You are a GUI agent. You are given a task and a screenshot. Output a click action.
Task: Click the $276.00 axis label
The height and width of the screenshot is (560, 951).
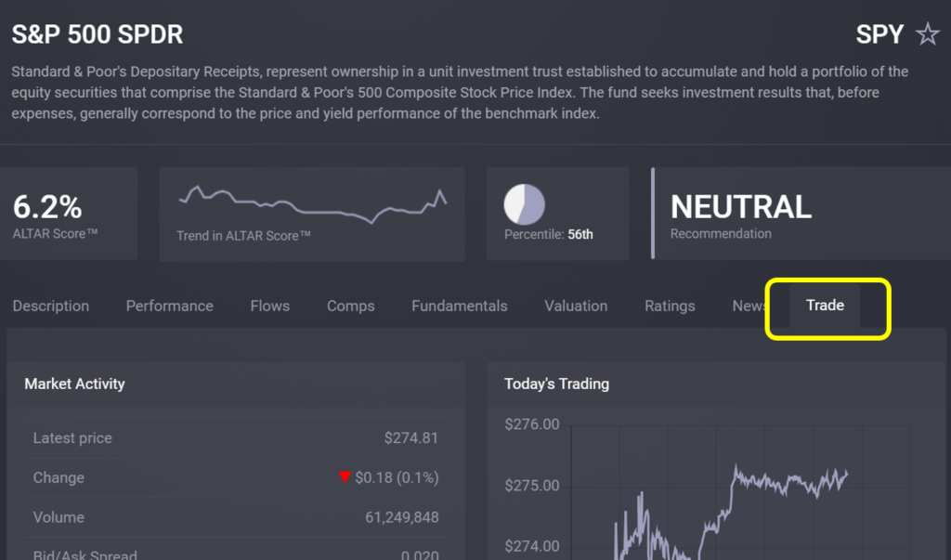(532, 424)
